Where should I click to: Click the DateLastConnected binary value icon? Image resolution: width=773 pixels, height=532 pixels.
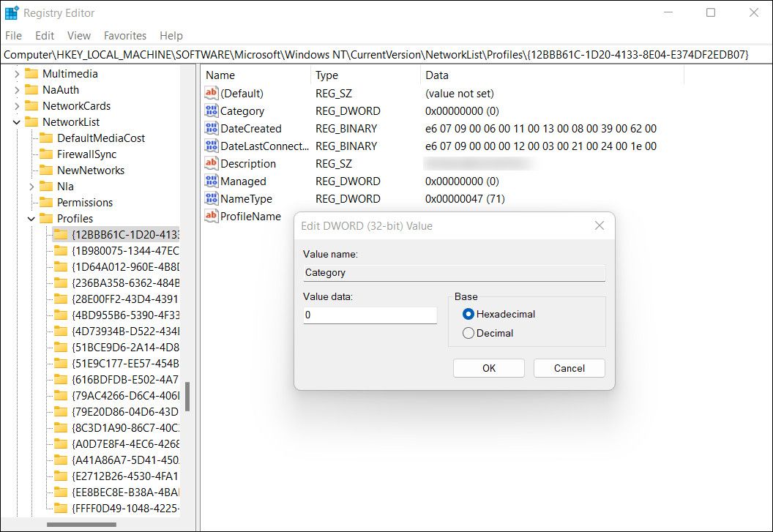(x=211, y=146)
